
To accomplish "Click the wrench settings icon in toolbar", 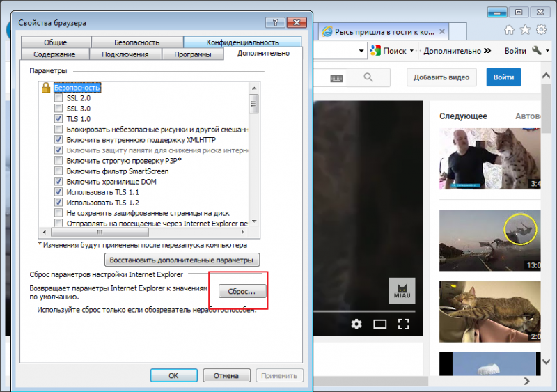I will click(537, 50).
